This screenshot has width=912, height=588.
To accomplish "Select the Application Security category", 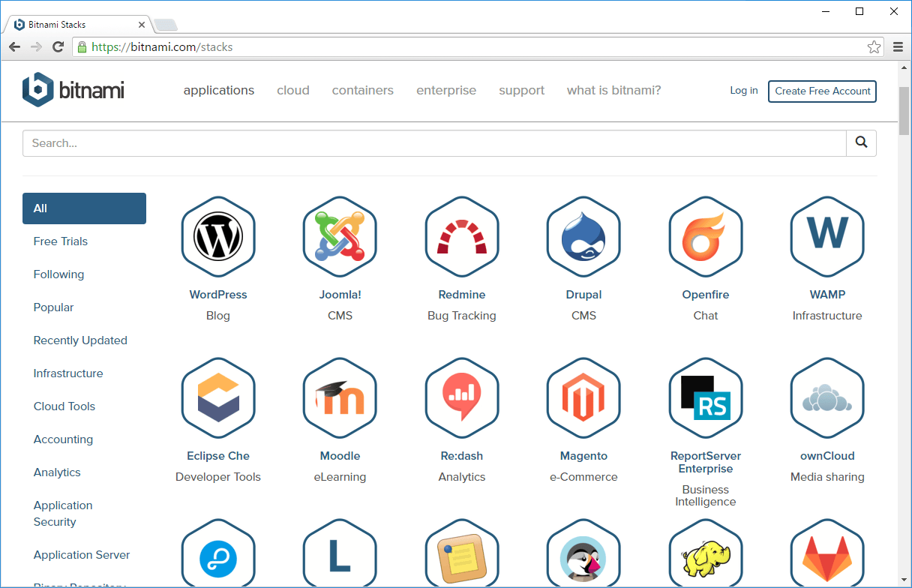I will point(63,514).
